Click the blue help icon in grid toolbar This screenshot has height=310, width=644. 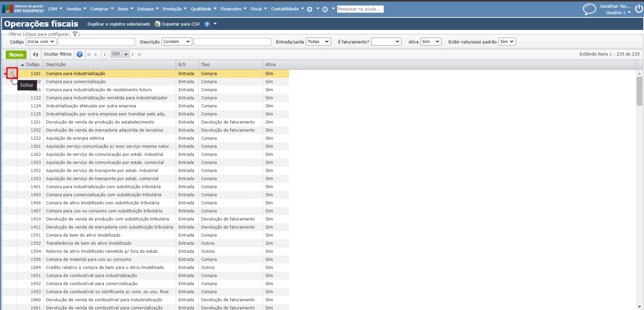coord(80,54)
